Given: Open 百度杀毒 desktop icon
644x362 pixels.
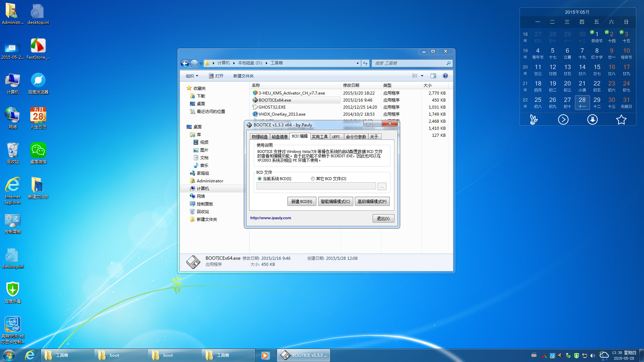Looking at the screenshot, I should (13, 293).
